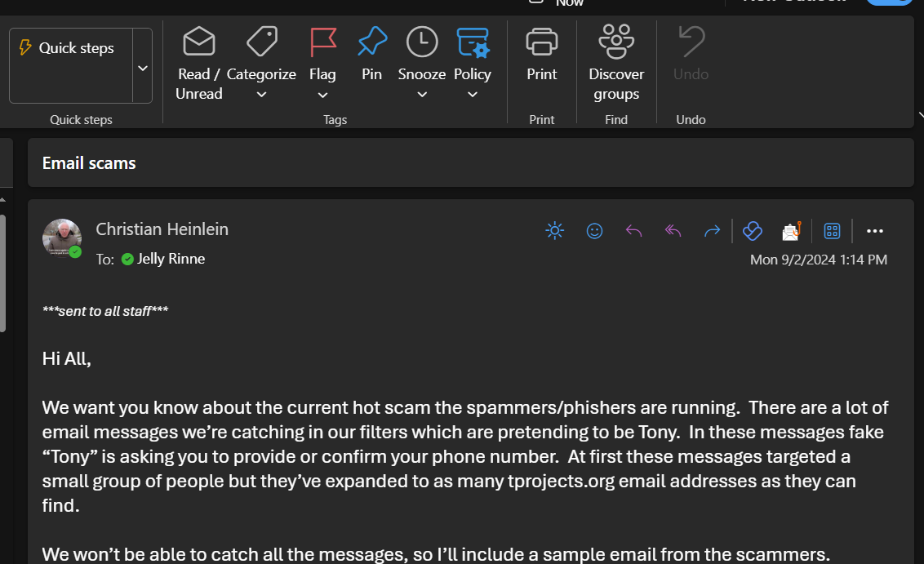This screenshot has height=564, width=924.
Task: Toggle light mode with the sun icon
Action: pos(554,230)
